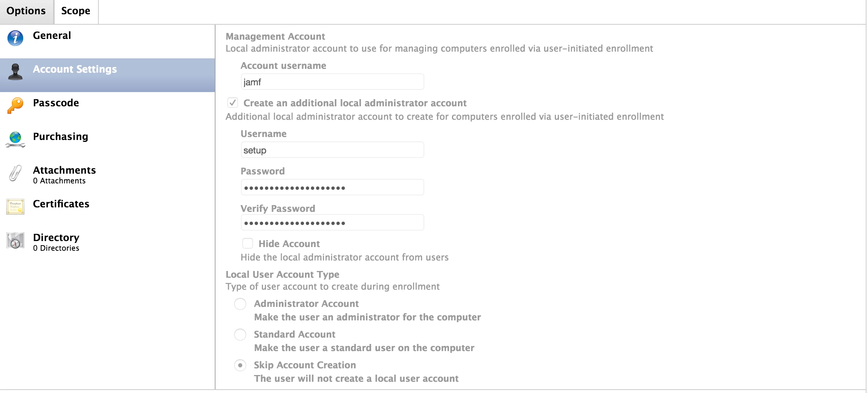This screenshot has width=868, height=393.
Task: Select Administrator Account radio option
Action: [240, 304]
